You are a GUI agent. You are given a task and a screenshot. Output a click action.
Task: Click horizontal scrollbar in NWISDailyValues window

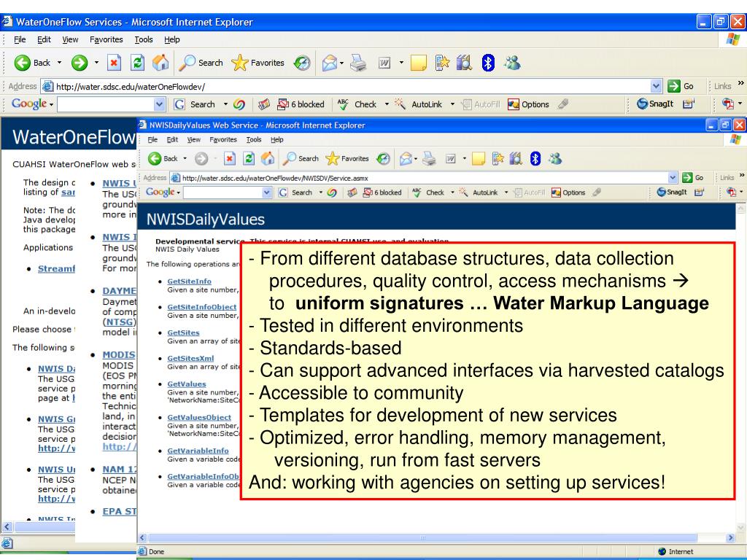tap(422, 537)
